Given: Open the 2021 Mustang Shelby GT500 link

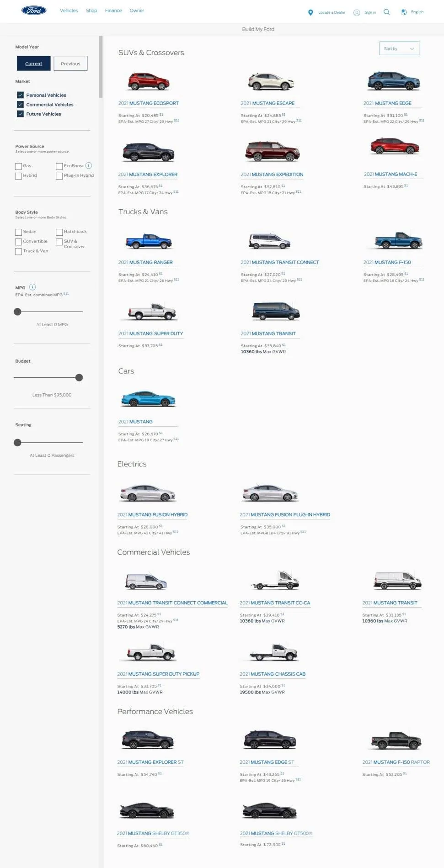Looking at the screenshot, I should coord(276,833).
